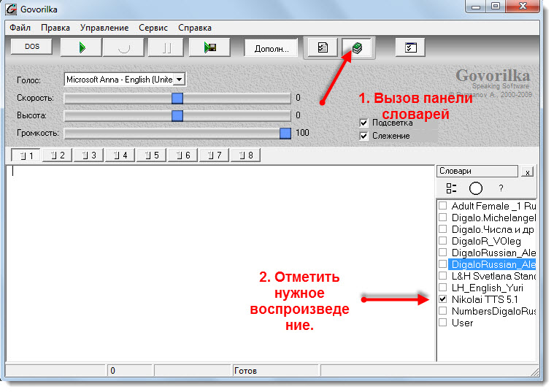Viewport: 554px width, 392px height.
Task: Toggle the Подсветка checkbox
Action: 363,123
